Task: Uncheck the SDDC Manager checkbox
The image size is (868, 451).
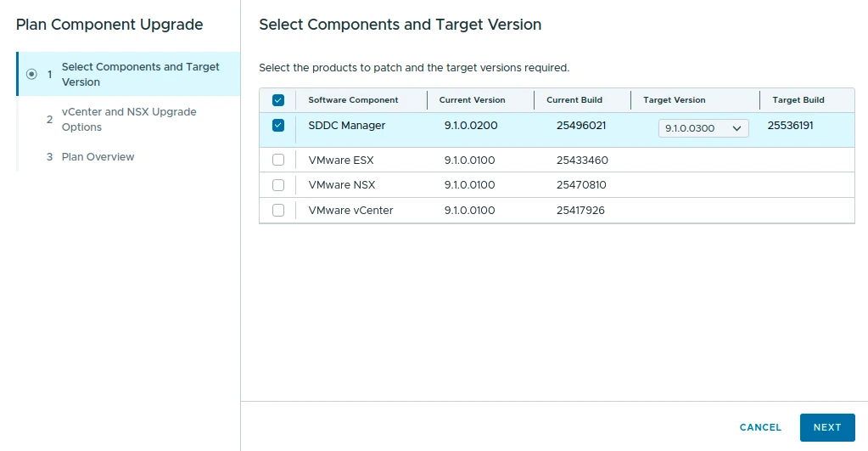Action: point(278,126)
